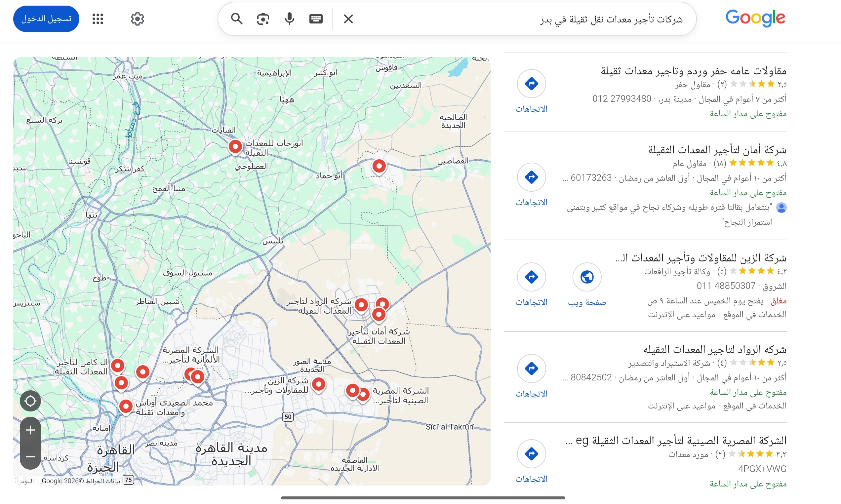Start voice search with microphone icon
The height and width of the screenshot is (504, 841).
click(289, 19)
